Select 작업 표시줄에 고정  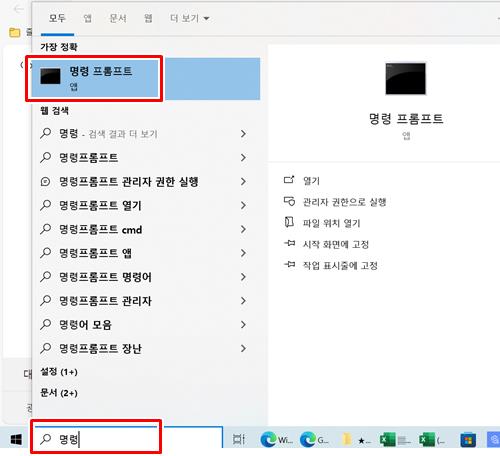coord(340,265)
